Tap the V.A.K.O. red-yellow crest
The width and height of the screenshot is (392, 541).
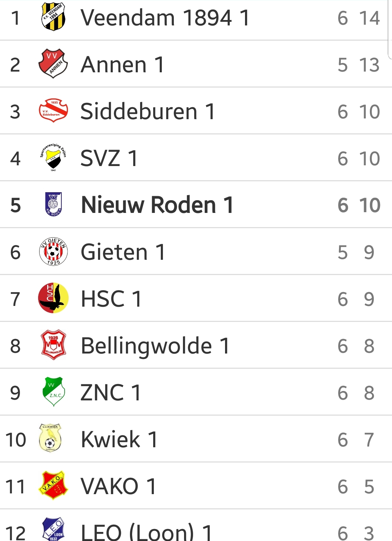[x=53, y=485]
